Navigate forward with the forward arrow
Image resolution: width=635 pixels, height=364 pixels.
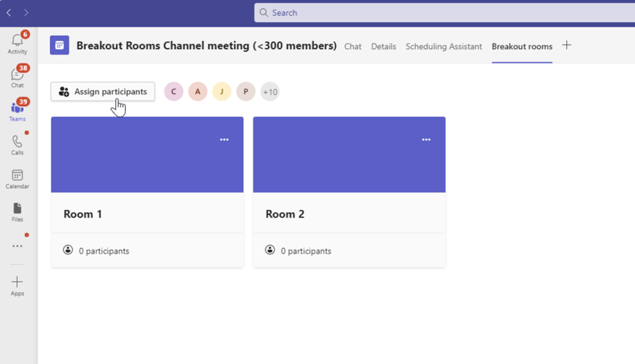(x=26, y=12)
